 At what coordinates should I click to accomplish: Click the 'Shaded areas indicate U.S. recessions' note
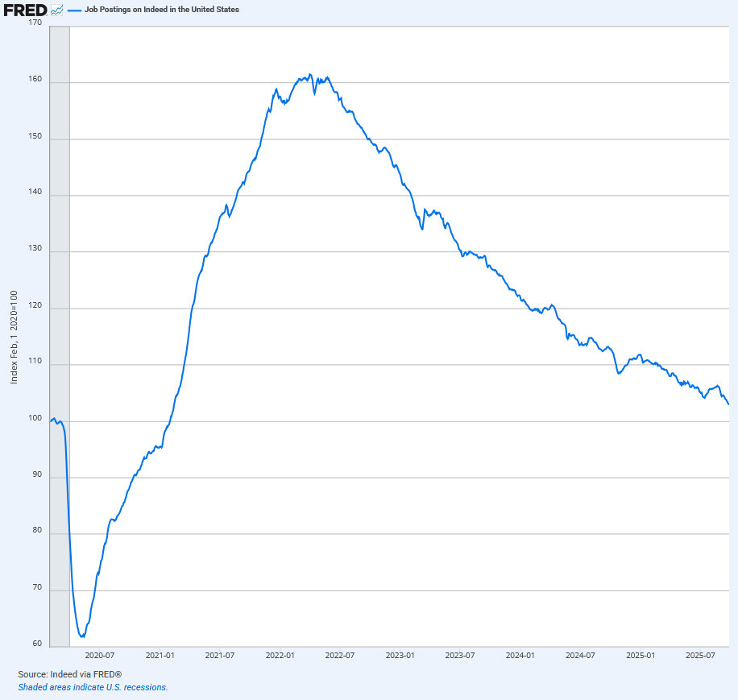click(93, 687)
